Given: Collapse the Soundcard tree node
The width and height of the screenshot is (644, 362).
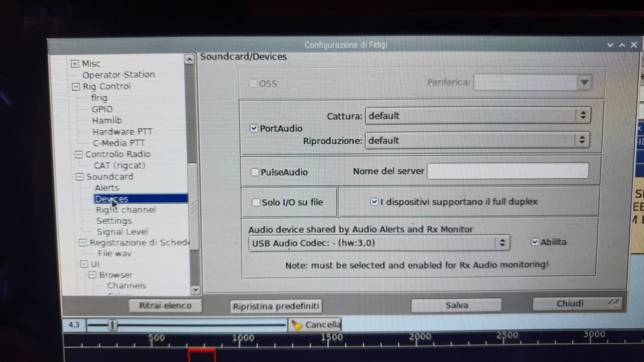Looking at the screenshot, I should [80, 177].
